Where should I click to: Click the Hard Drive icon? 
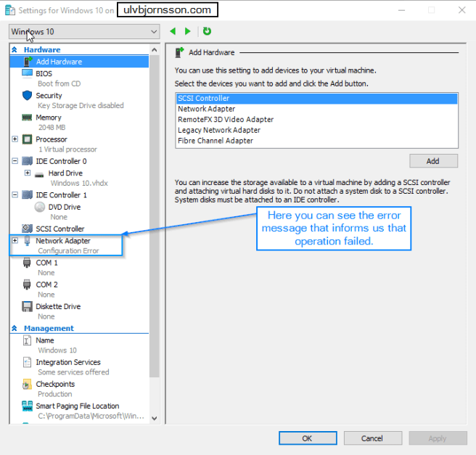coord(39,174)
